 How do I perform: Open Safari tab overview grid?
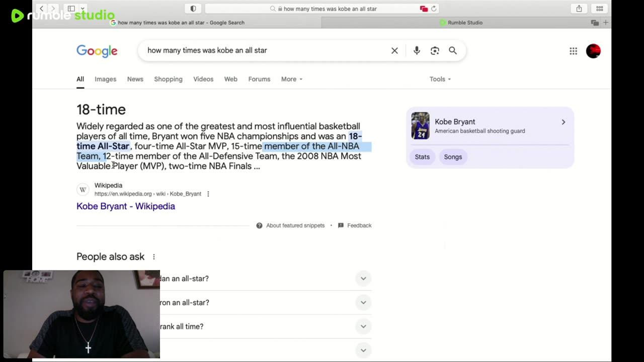(x=599, y=9)
